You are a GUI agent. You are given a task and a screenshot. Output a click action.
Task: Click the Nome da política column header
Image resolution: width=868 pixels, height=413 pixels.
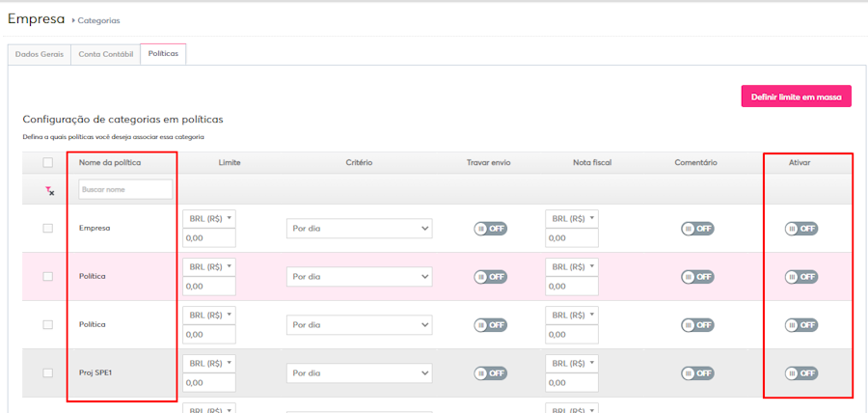(x=110, y=163)
